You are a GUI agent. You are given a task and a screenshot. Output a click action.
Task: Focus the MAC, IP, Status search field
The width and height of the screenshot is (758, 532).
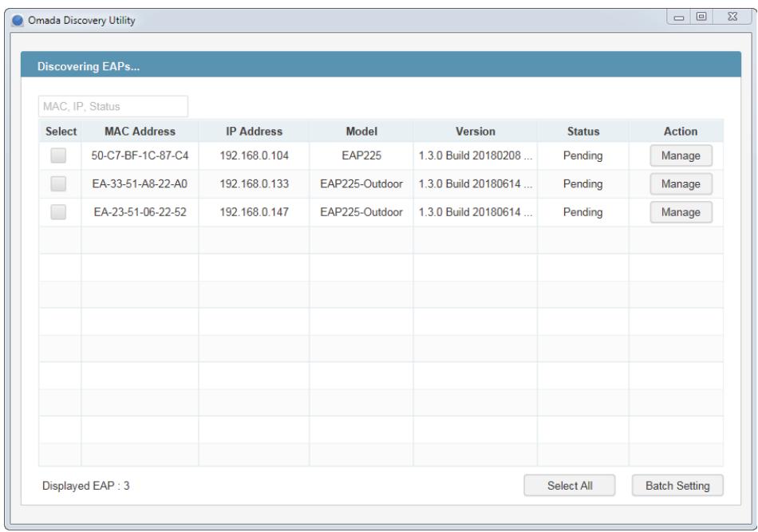(113, 106)
